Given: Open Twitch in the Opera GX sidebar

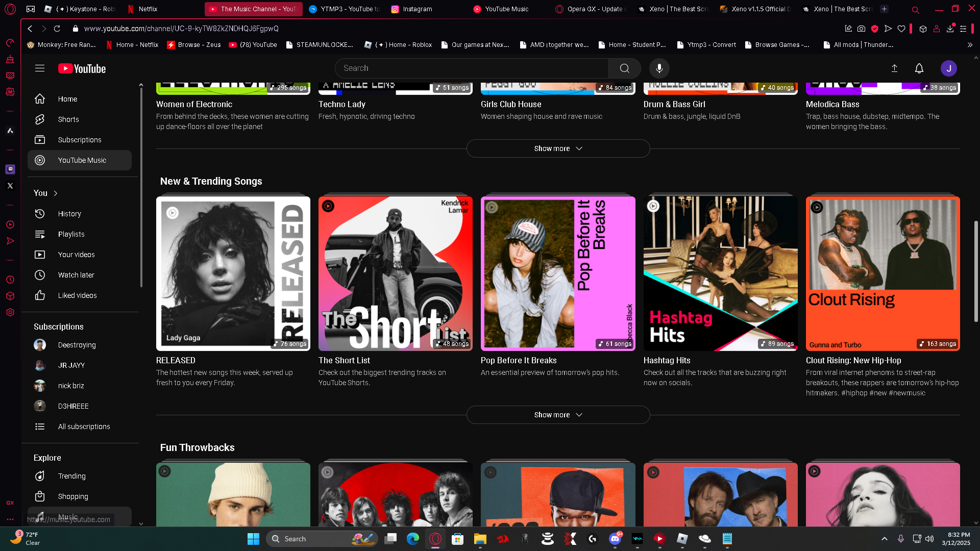Looking at the screenshot, I should click(10, 169).
